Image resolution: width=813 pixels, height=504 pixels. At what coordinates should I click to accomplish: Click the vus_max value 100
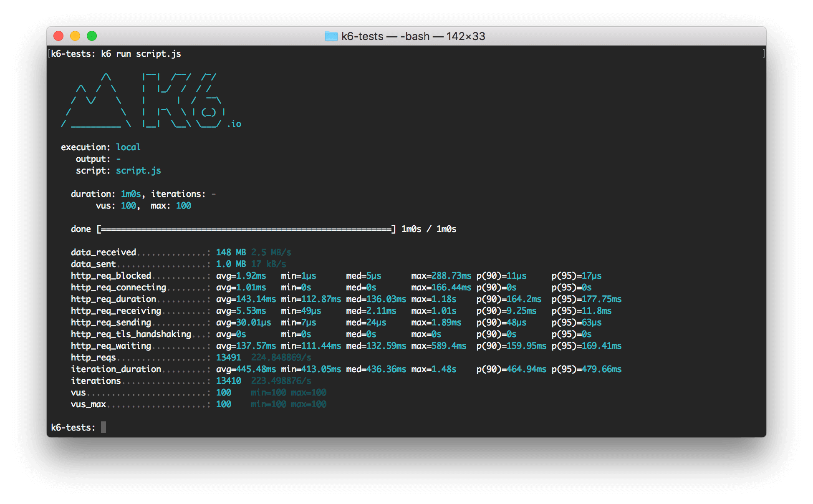[224, 404]
